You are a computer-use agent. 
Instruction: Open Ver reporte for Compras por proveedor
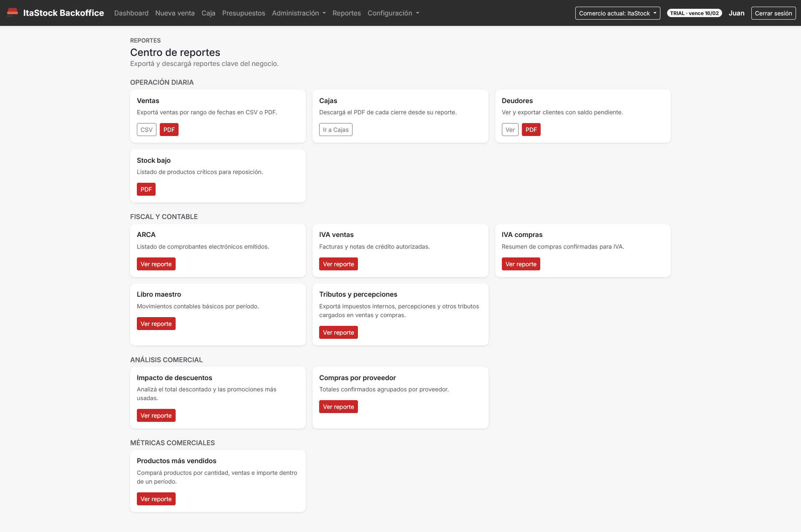click(338, 407)
